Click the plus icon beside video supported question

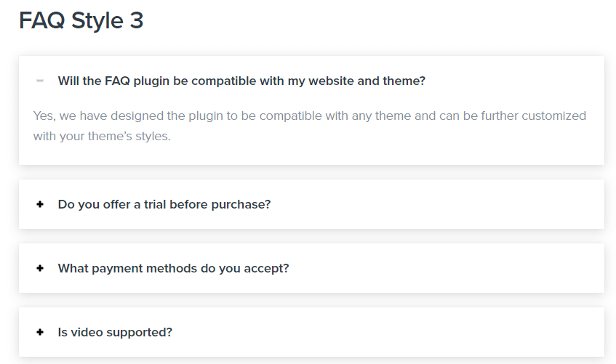coord(40,332)
